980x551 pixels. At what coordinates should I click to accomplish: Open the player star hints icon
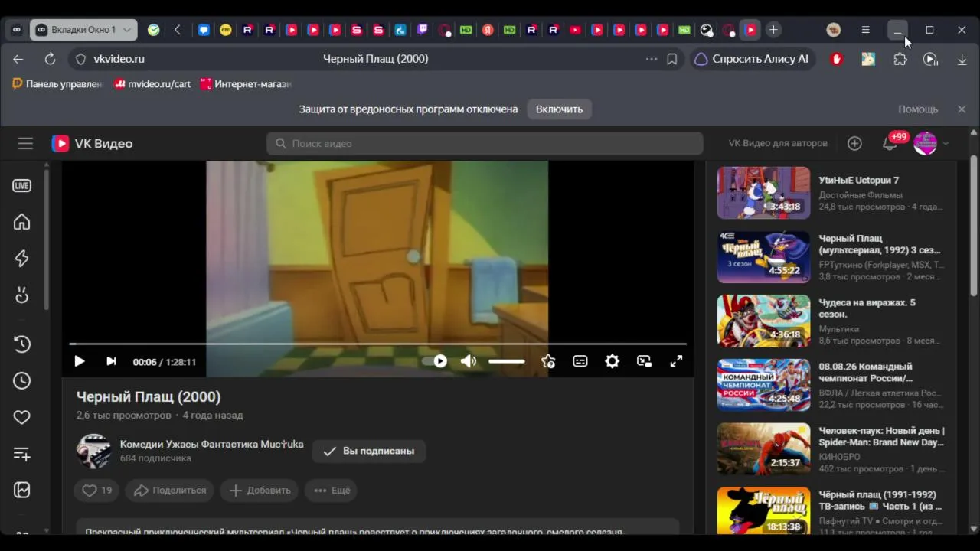(x=548, y=361)
